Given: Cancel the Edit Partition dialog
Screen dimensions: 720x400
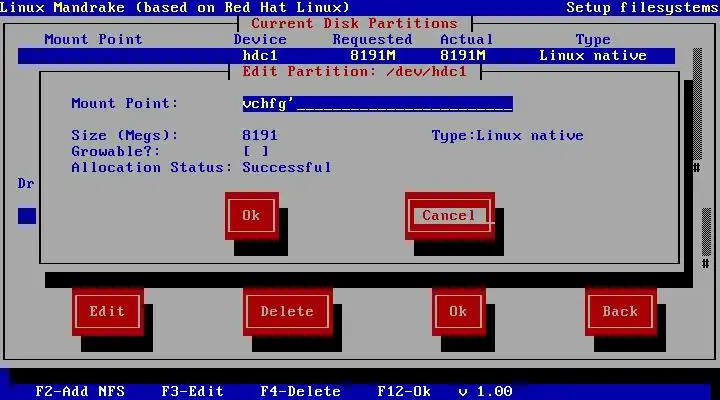Looking at the screenshot, I should pos(450,215).
